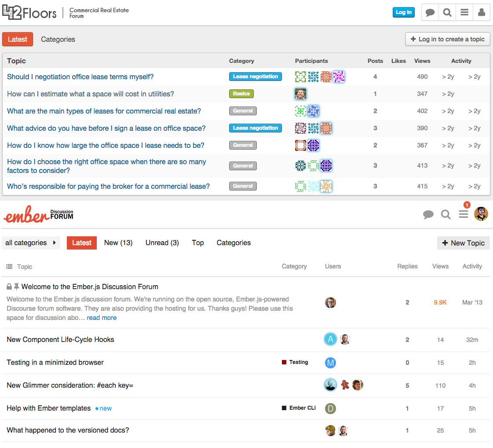Open hamburger menu with notification badge in Ember

tap(464, 214)
